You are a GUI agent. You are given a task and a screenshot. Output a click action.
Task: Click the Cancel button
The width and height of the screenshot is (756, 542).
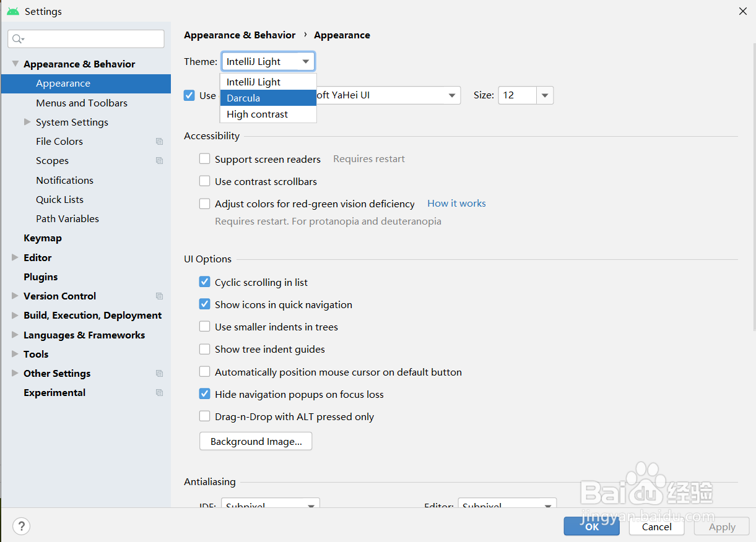pos(657,527)
